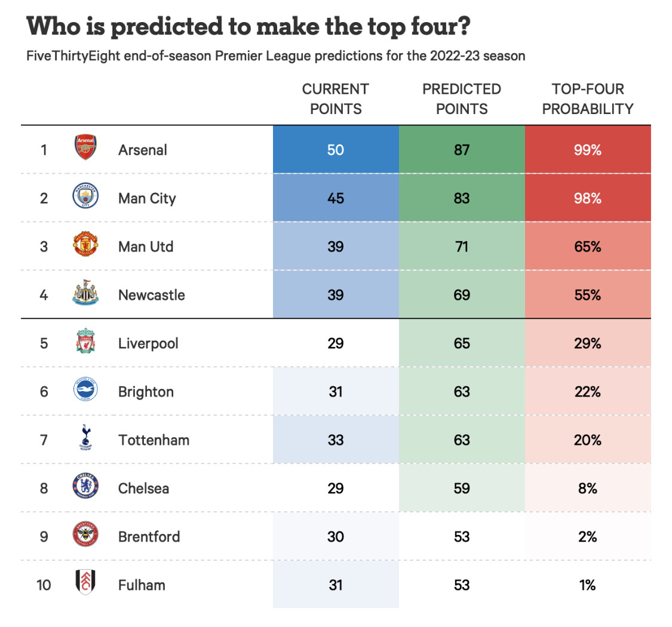Click Man Utd's 71 predicted points cell
This screenshot has width=672, height=627.
(x=462, y=246)
